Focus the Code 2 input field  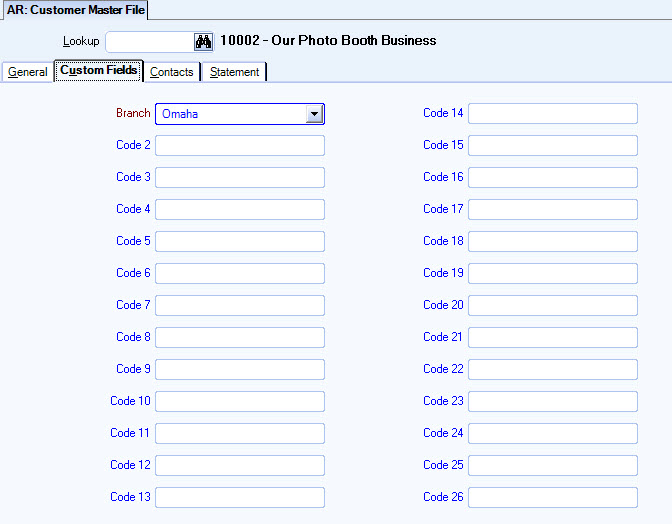coord(240,146)
